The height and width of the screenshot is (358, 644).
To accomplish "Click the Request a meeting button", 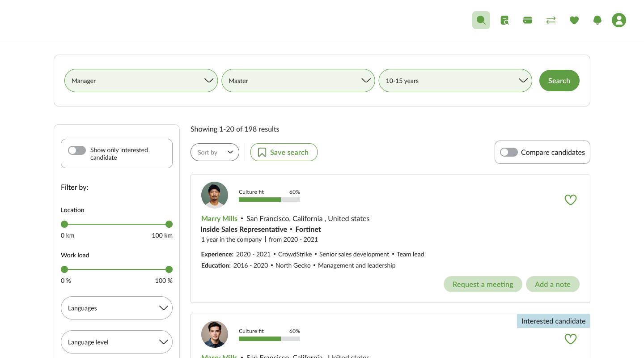I will [483, 284].
